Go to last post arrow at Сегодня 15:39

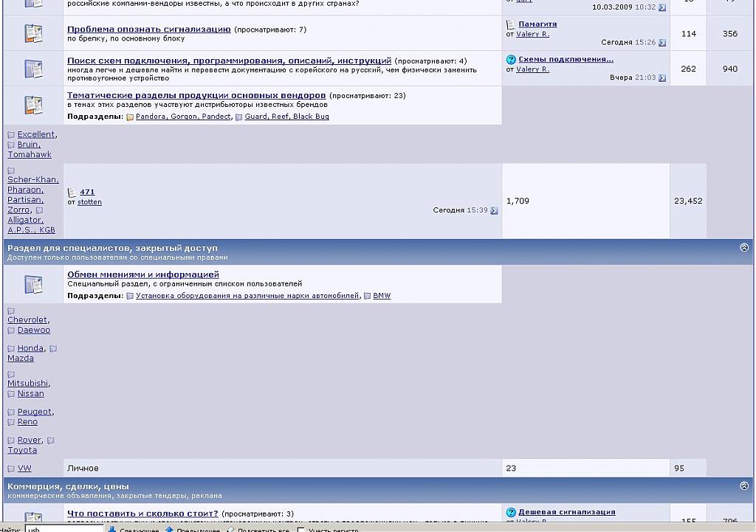coord(494,210)
